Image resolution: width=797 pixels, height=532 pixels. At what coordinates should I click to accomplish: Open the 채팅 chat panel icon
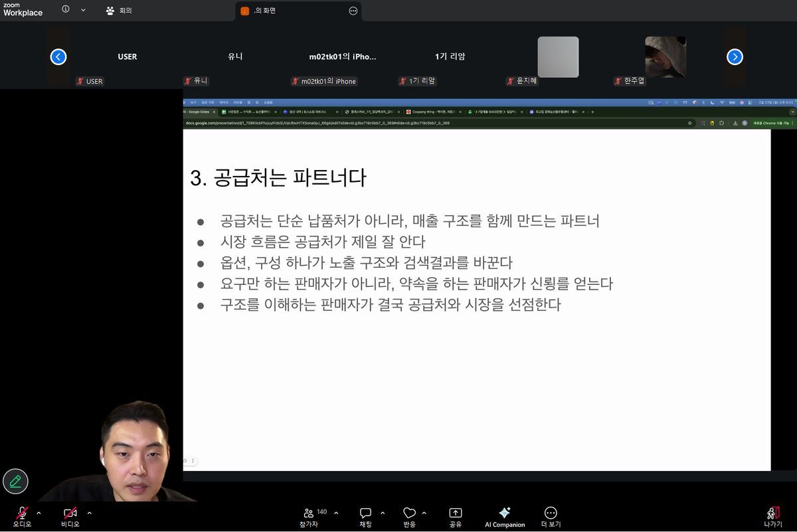coord(365,513)
